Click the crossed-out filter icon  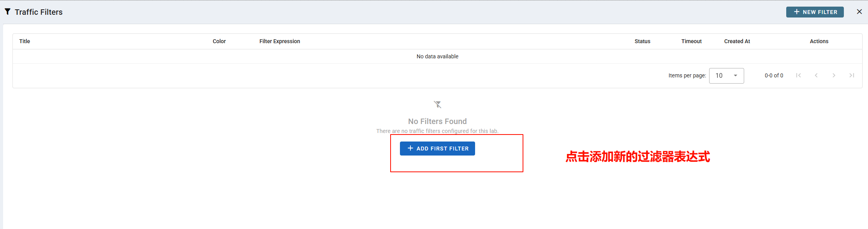437,104
